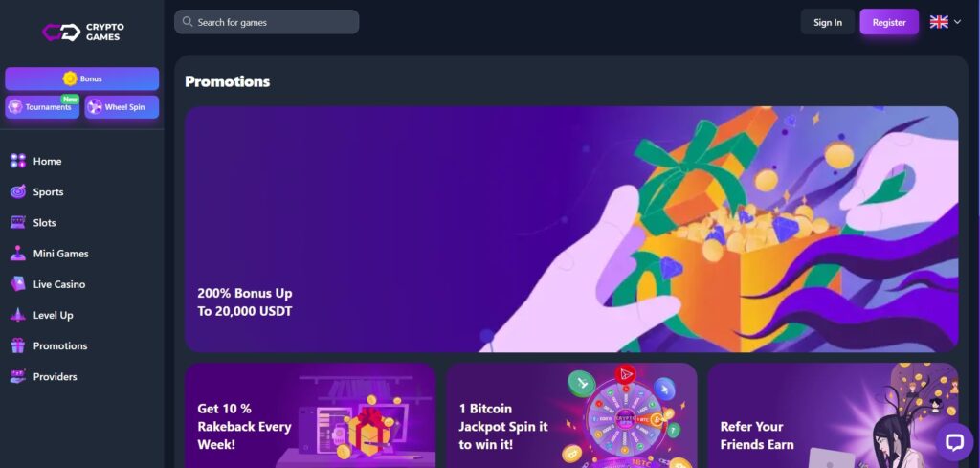This screenshot has width=980, height=468.
Task: Click the Bonus button
Action: (x=82, y=78)
